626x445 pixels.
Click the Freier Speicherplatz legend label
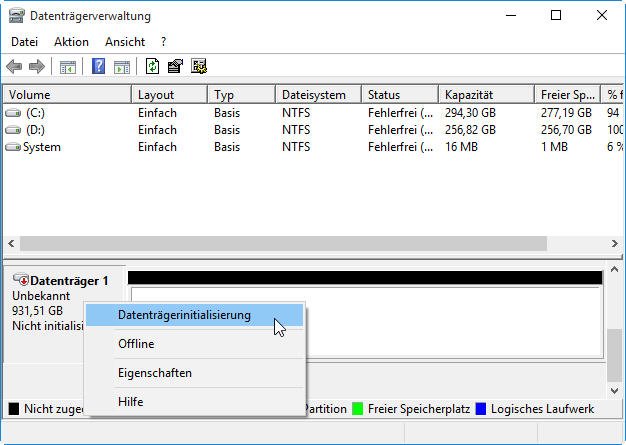click(x=419, y=409)
